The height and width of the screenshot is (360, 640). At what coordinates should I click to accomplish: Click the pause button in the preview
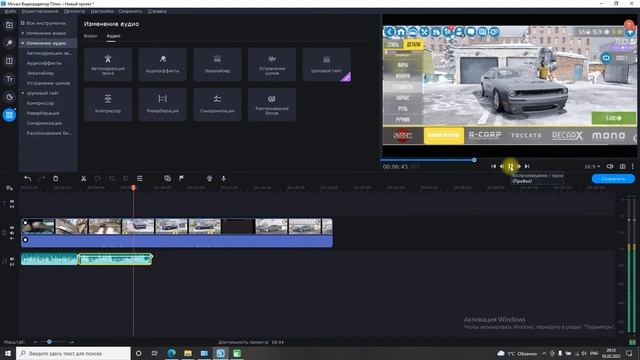[x=510, y=166]
